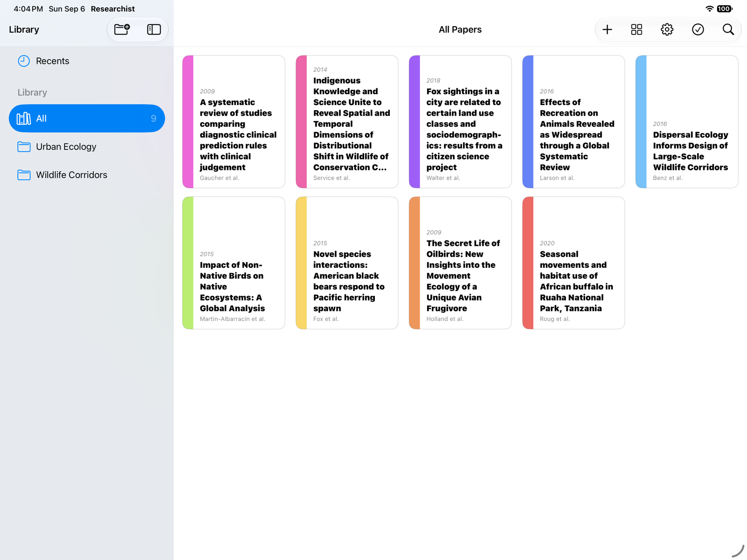Open Impact of Non-Native Birds paper
This screenshot has height=560, width=747.
(x=233, y=263)
